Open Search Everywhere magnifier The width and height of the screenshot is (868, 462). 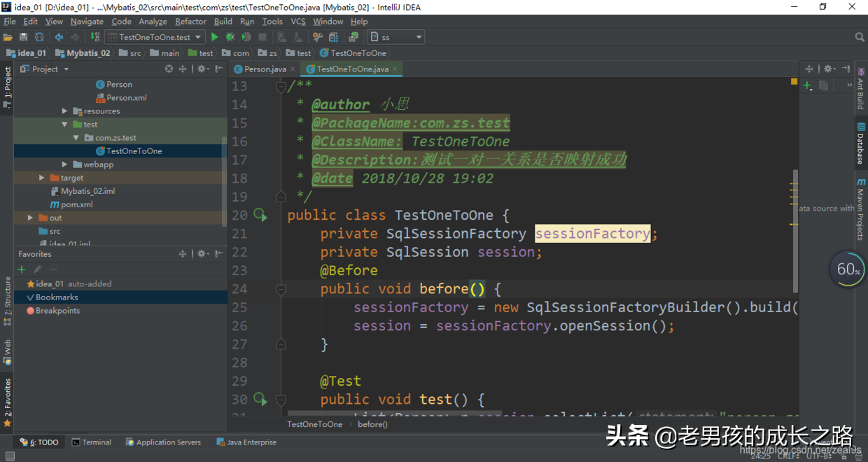pyautogui.click(x=860, y=36)
